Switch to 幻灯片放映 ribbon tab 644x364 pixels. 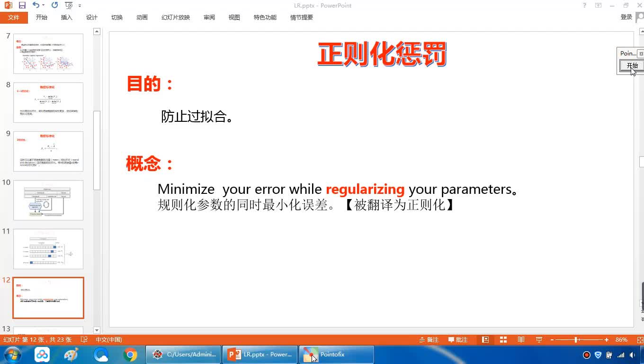(x=176, y=18)
